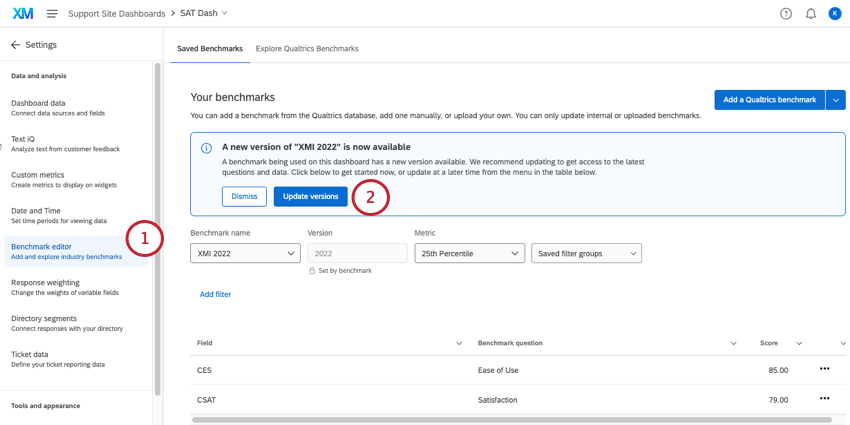Switch to Explore Qualtrics Benchmarks tab
The width and height of the screenshot is (850, 425).
coord(307,48)
